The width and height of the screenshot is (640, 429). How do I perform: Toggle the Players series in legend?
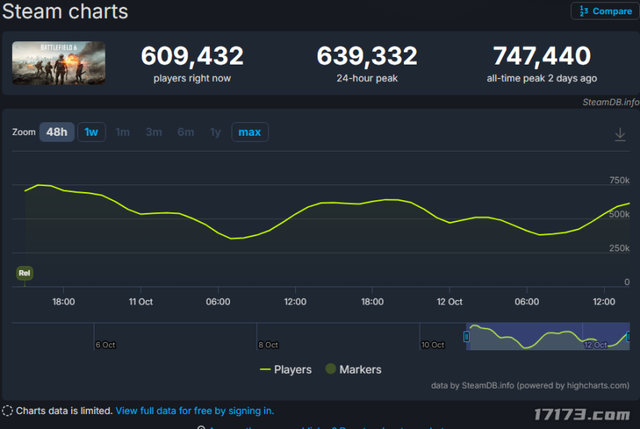point(286,369)
